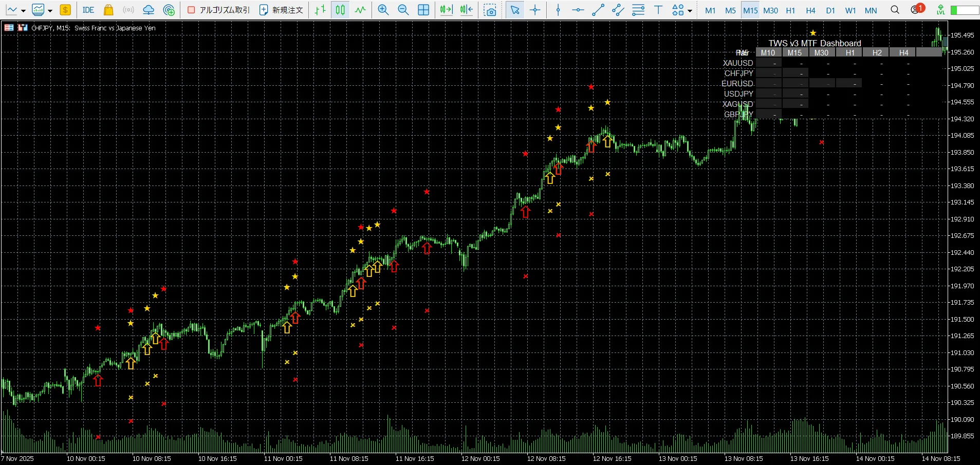Zoom out of the chart
The height and width of the screenshot is (465, 980).
tap(403, 10)
